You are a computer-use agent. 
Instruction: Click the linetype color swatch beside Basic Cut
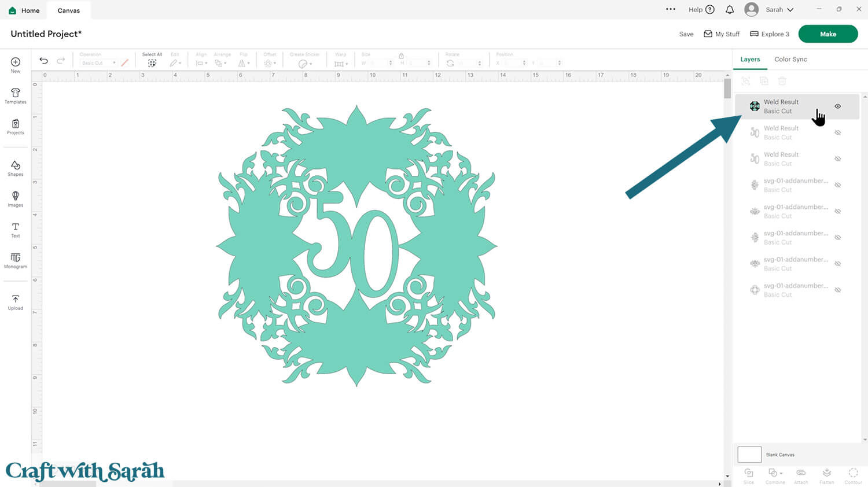124,62
